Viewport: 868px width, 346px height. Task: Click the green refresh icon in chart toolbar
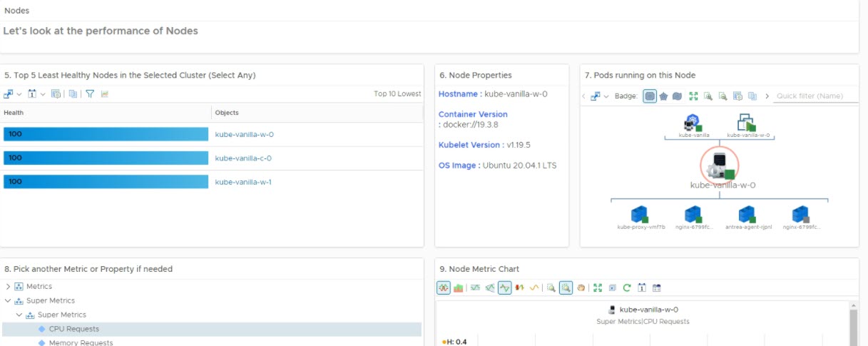pyautogui.click(x=627, y=288)
